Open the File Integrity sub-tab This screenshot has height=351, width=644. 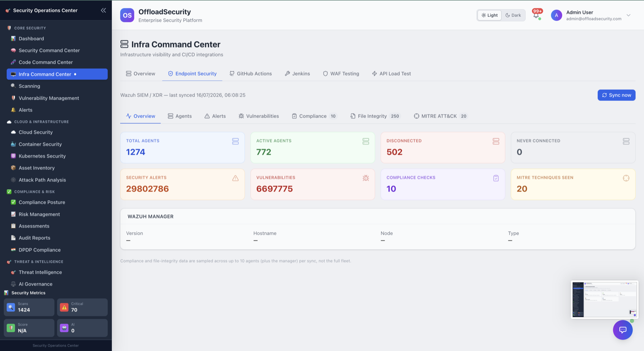click(x=375, y=116)
